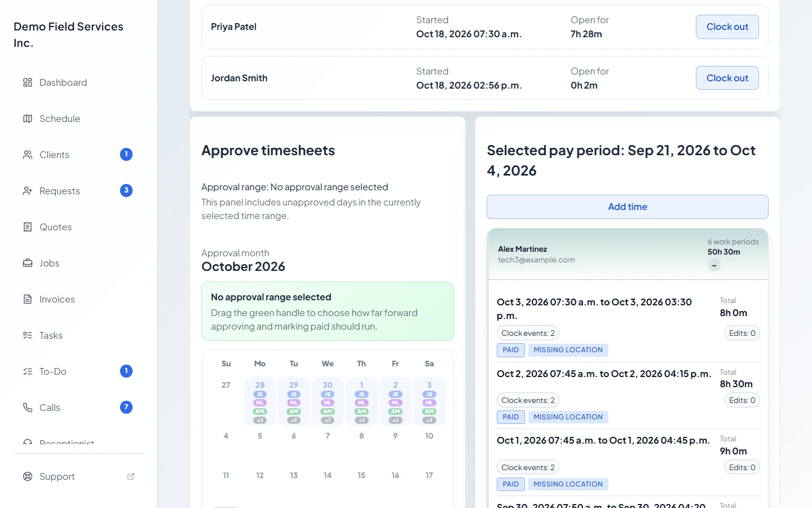Select the Clients people icon
This screenshot has height=508, width=812.
(28, 155)
